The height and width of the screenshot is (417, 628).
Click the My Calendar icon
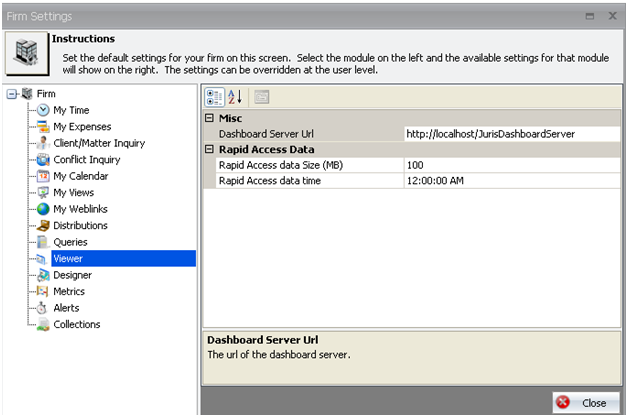[43, 176]
